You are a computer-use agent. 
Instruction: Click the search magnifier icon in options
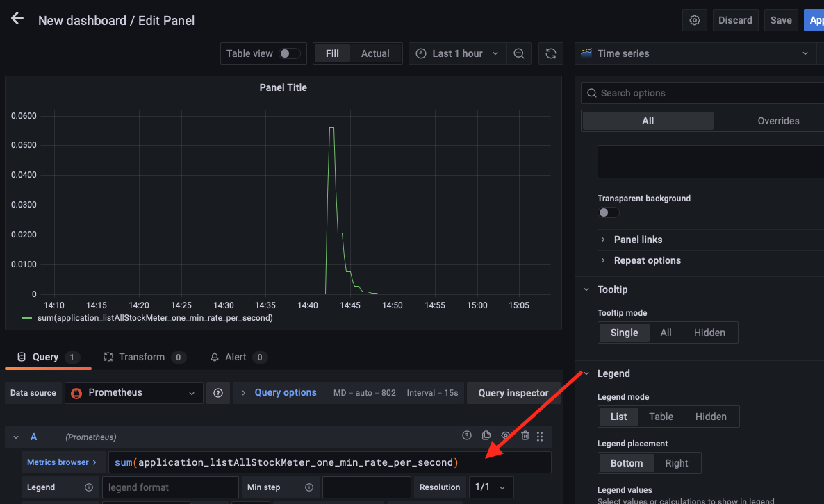[592, 93]
